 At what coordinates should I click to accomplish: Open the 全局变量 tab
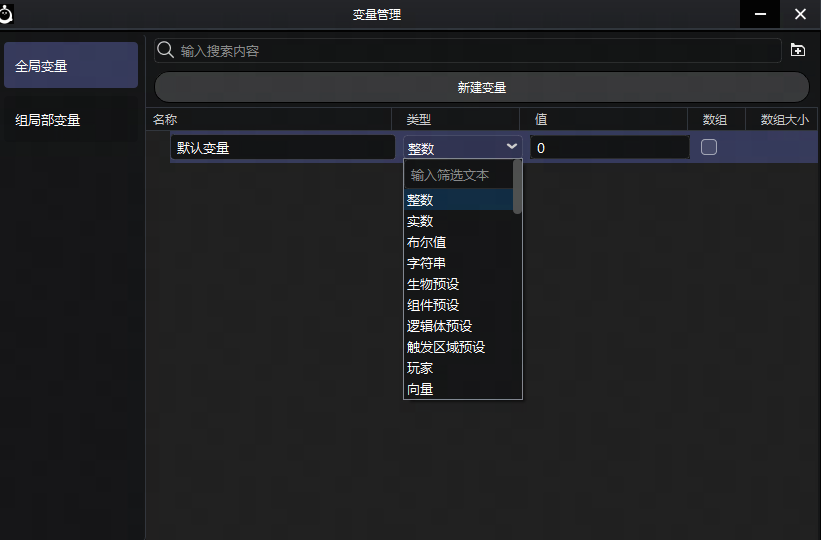pyautogui.click(x=71, y=66)
